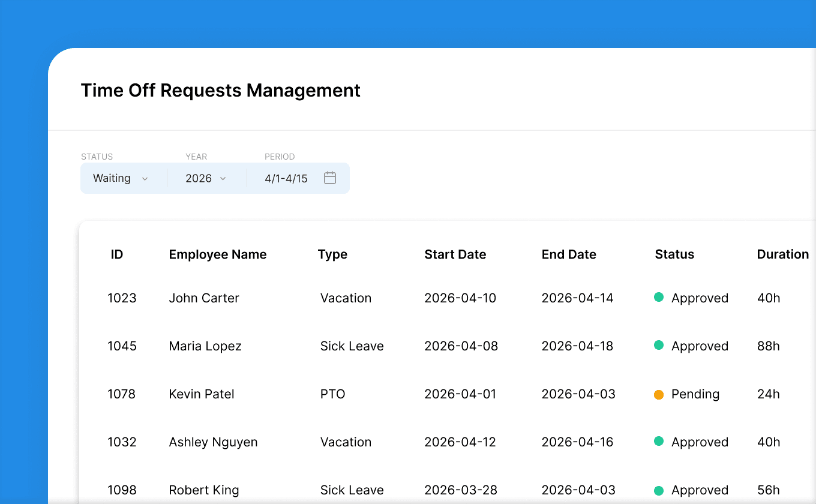
Task: Click the status dot beside Ashley Nguyen's Approved label
Action: click(x=659, y=442)
